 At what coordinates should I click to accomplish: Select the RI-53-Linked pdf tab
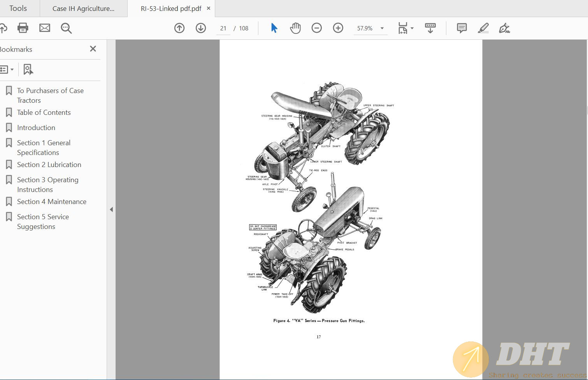pyautogui.click(x=171, y=9)
